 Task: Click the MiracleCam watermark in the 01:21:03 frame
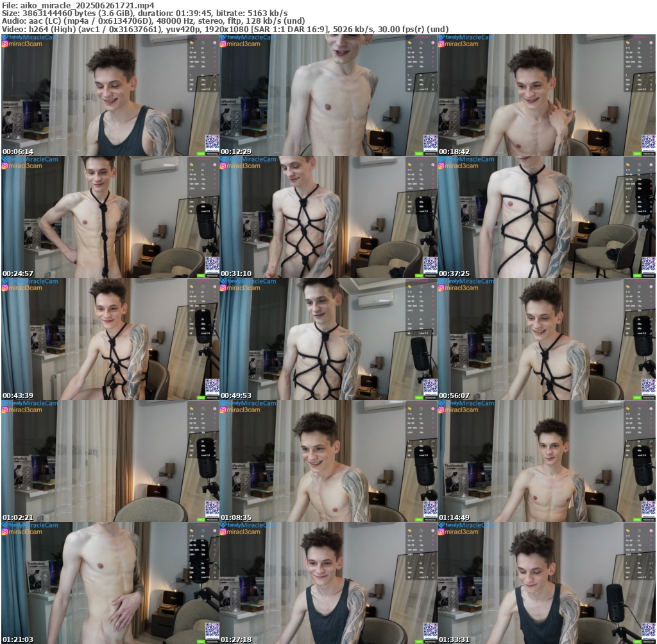[32, 525]
